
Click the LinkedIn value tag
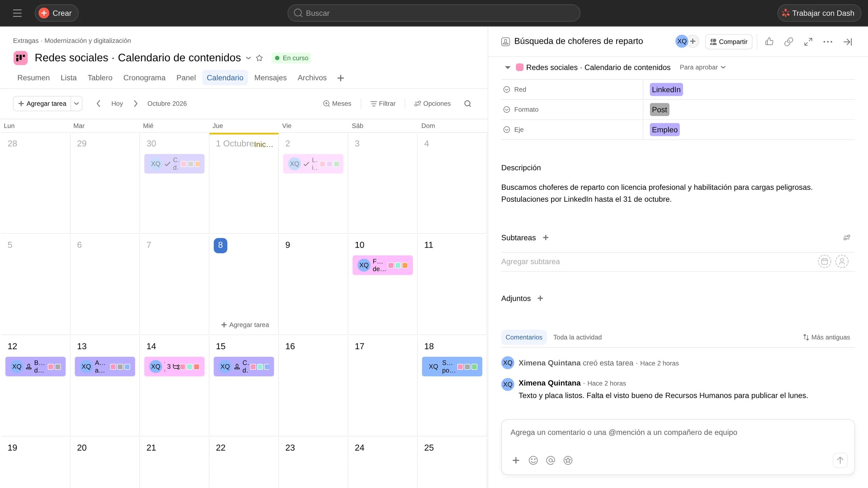coord(666,90)
